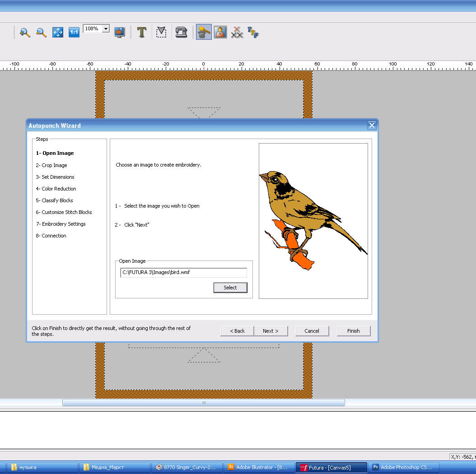The width and height of the screenshot is (476, 474).
Task: Click the fit-to-window arrows icon
Action: click(58, 33)
